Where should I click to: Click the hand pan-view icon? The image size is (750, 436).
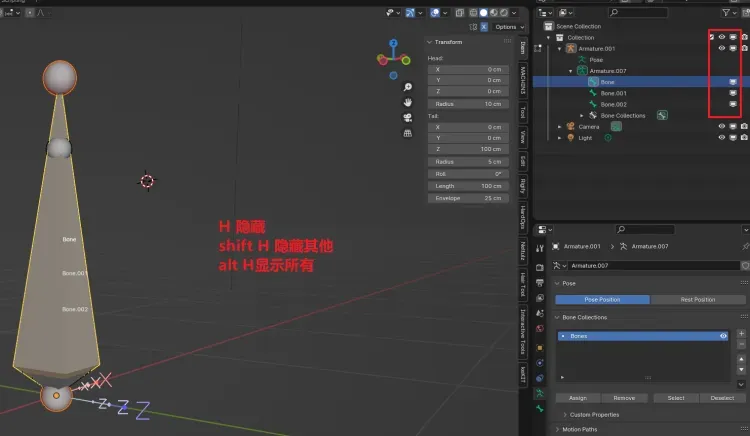tap(408, 102)
